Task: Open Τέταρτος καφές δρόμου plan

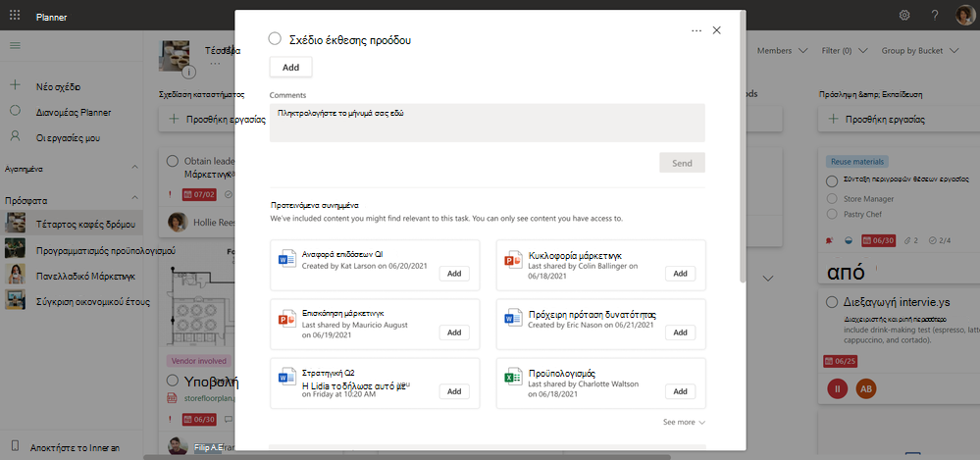Action: (72, 224)
